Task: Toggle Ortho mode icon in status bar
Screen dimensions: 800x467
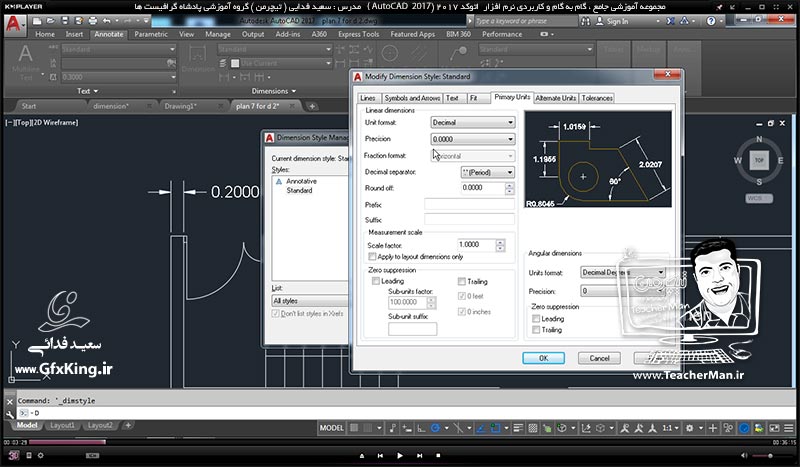Action: coord(421,428)
